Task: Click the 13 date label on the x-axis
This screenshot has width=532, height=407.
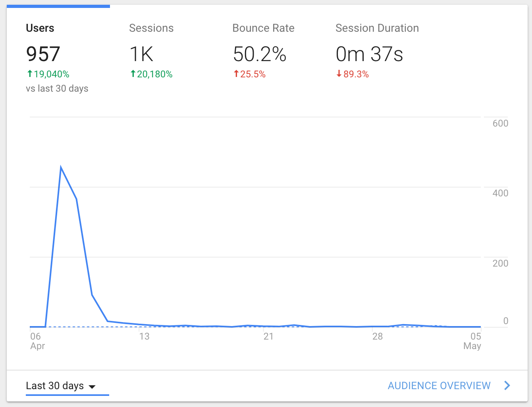Action: pos(144,336)
